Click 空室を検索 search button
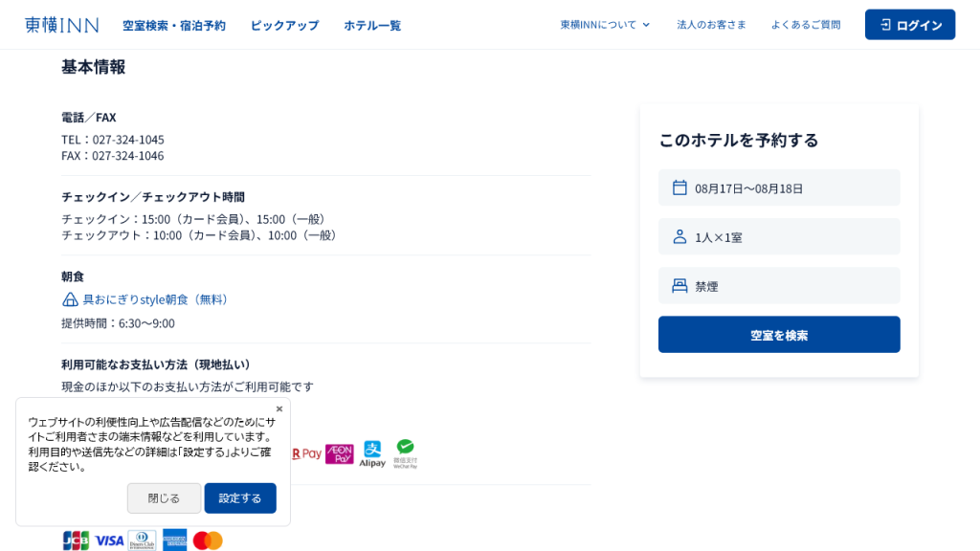980x551 pixels. pos(779,335)
